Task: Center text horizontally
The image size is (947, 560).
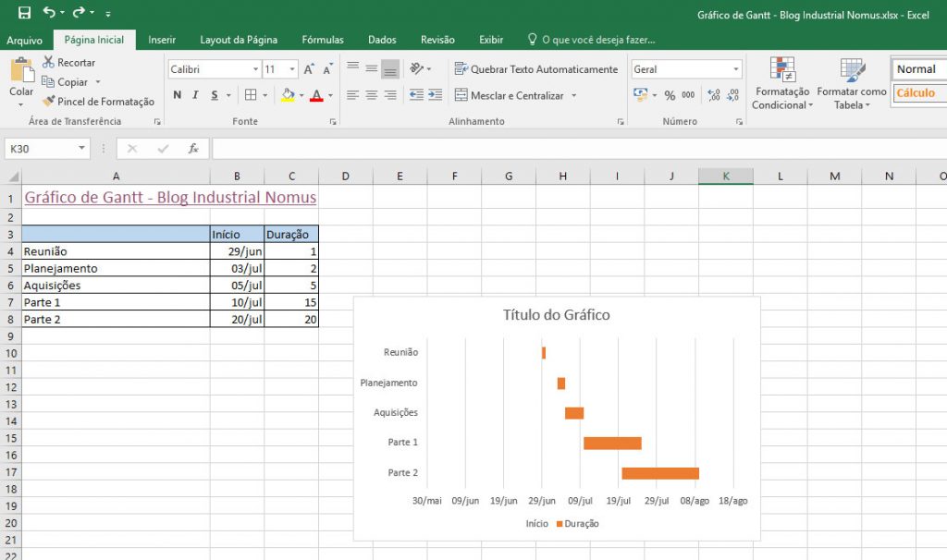Action: click(372, 95)
